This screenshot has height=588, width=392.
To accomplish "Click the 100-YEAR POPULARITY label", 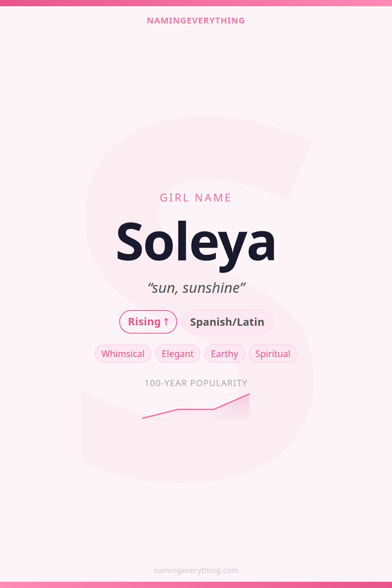I will point(196,383).
